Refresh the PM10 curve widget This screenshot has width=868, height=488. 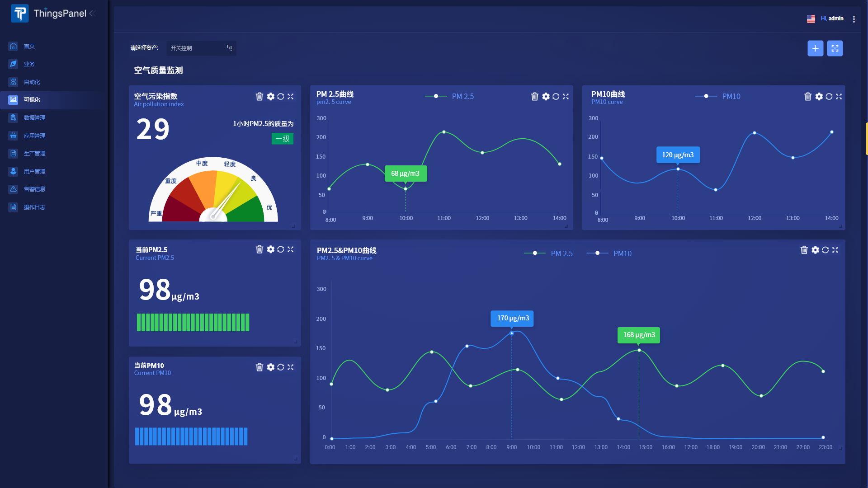[829, 96]
